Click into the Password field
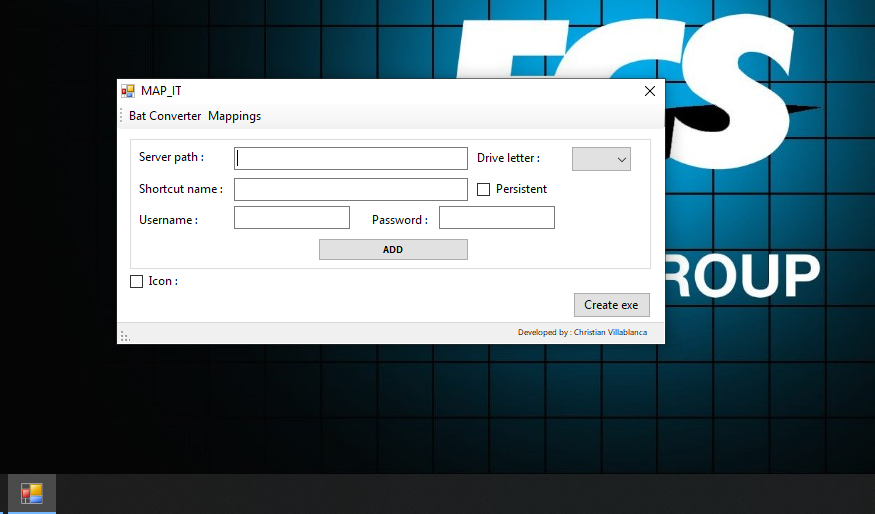Viewport: 875px width, 514px height. coord(497,218)
